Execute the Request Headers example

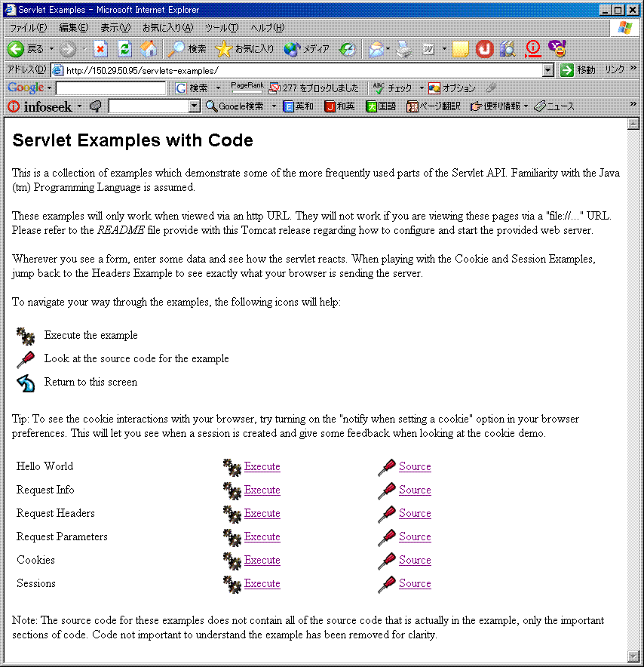coord(262,513)
